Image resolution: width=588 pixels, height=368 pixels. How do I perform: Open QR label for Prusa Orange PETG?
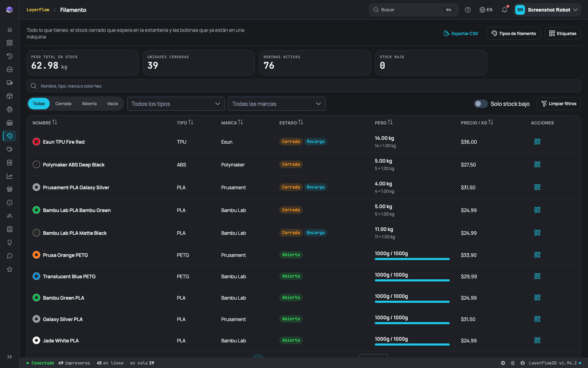[537, 255]
